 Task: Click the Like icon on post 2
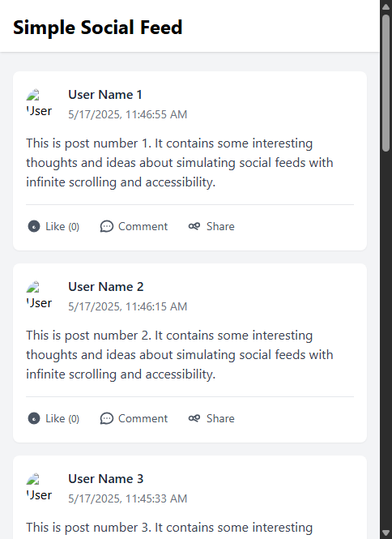[34, 418]
